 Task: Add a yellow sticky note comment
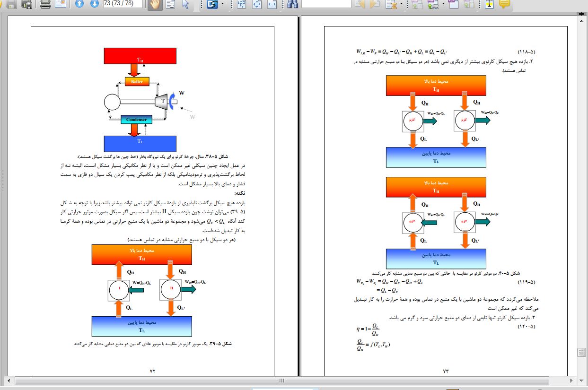click(x=504, y=5)
